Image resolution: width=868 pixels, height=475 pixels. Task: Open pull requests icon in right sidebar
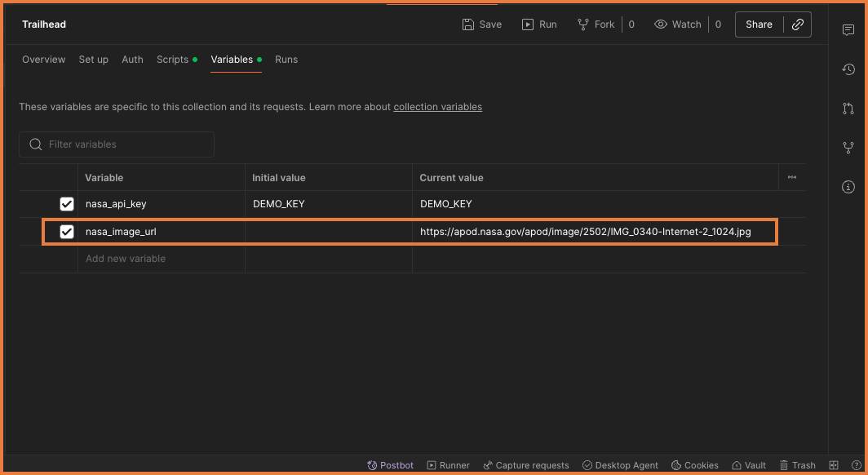point(848,109)
